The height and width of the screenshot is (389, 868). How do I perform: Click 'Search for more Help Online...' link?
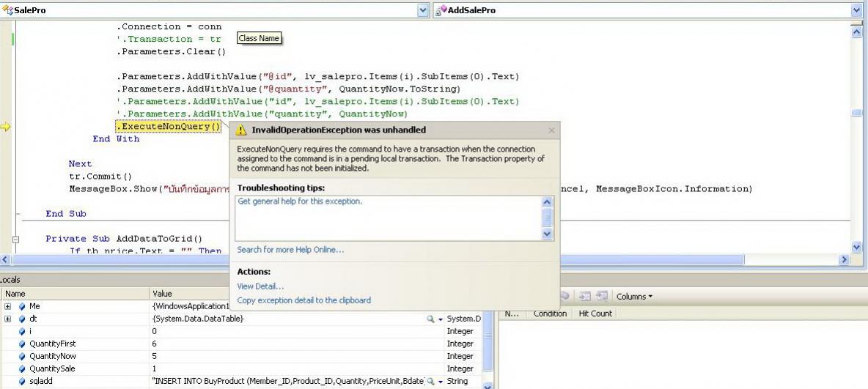click(290, 250)
